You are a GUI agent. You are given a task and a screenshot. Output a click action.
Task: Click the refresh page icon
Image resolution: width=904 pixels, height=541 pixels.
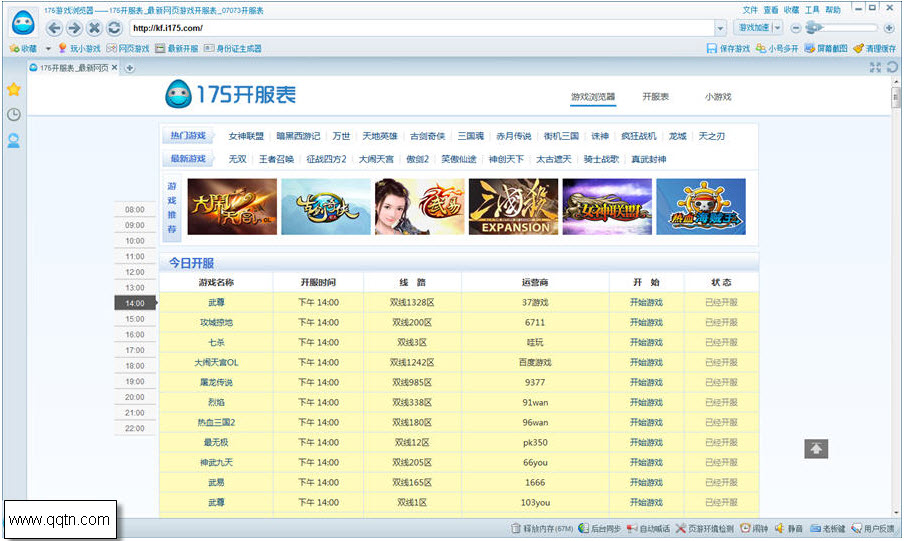[114, 28]
